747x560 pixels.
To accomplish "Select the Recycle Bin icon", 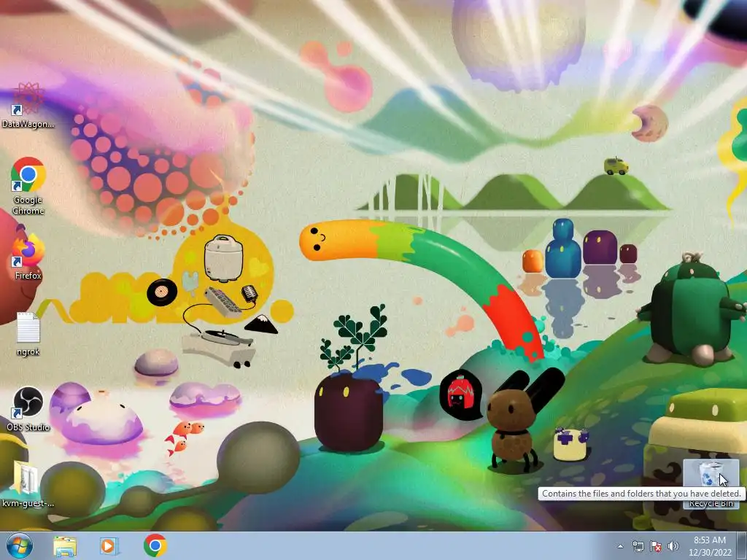I will point(711,474).
